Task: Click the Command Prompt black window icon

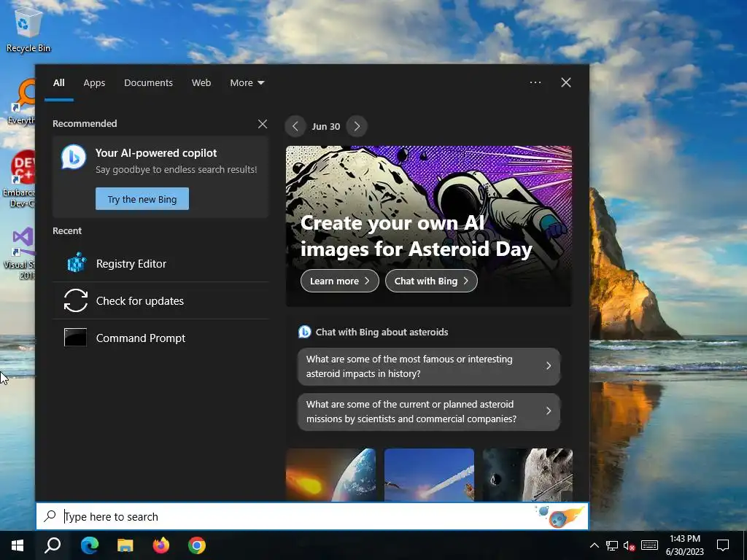Action: pos(75,338)
